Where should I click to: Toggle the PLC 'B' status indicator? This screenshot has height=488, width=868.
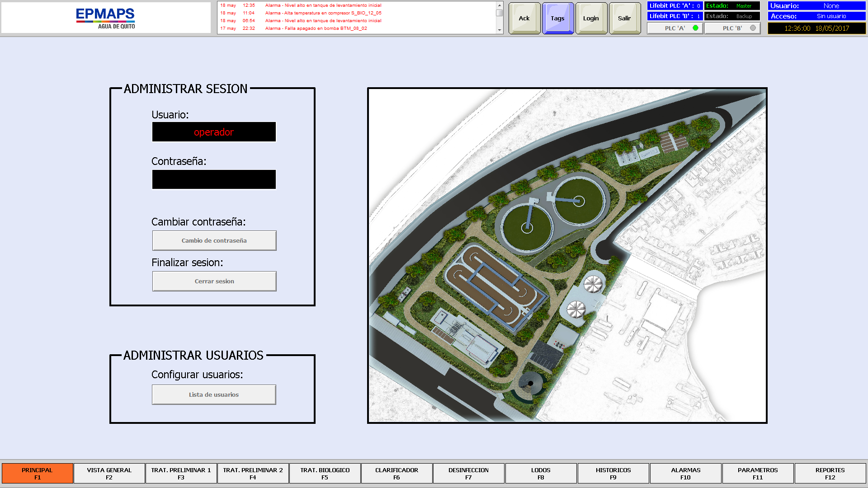pos(732,28)
